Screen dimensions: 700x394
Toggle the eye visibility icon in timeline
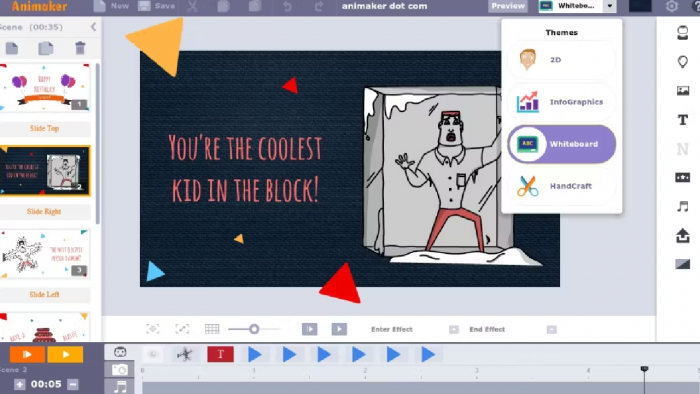[153, 354]
